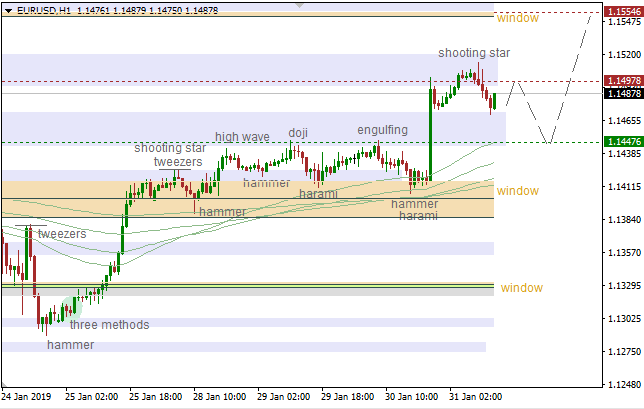Click the '28 Jan 10:00' time axis marker

click(x=222, y=396)
